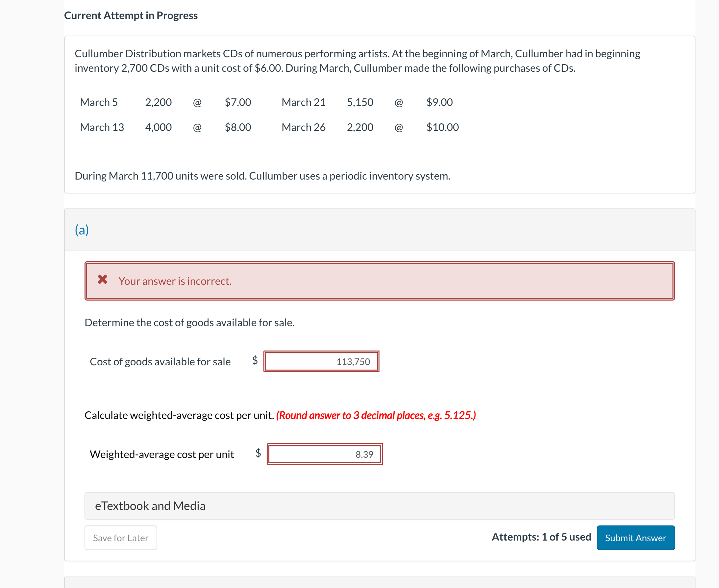Click the March 21 purchase date
The width and height of the screenshot is (719, 588).
point(303,102)
